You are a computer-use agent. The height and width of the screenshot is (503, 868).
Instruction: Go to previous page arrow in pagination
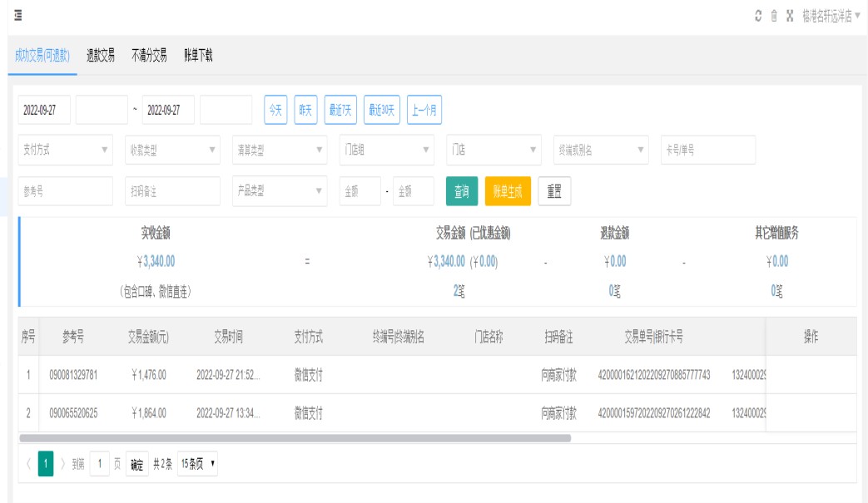pos(27,464)
